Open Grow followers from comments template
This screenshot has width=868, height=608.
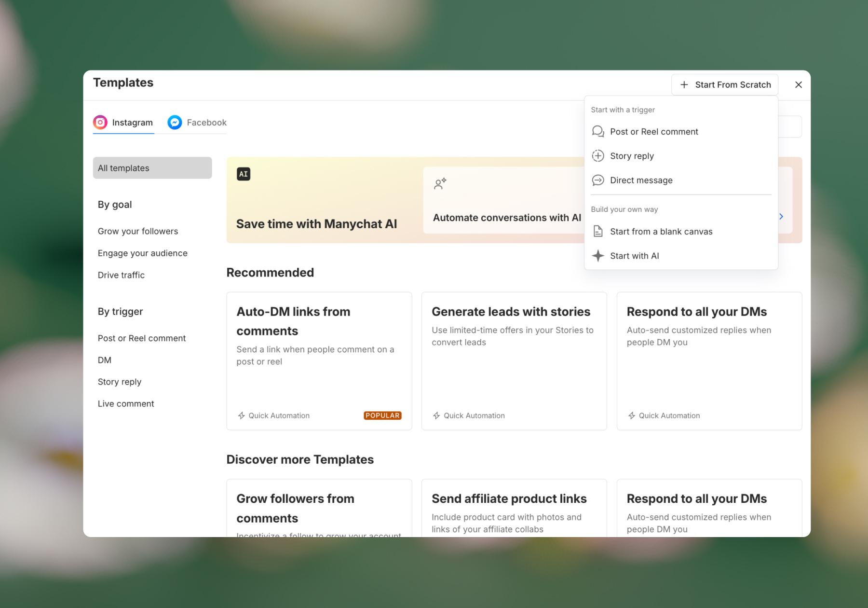319,508
